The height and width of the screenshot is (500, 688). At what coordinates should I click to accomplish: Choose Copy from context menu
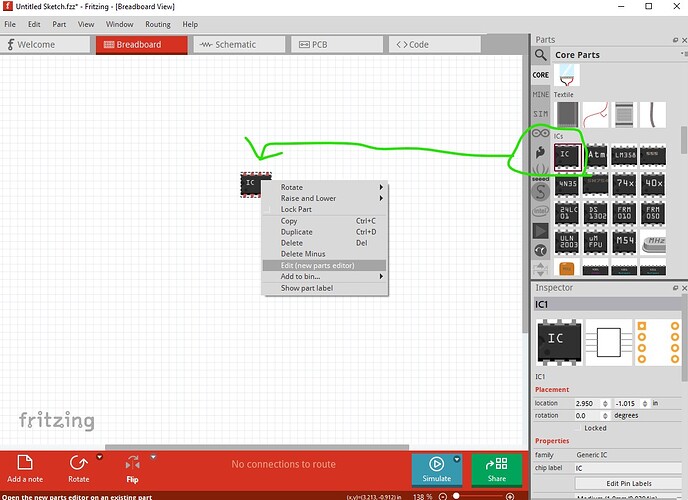325,221
